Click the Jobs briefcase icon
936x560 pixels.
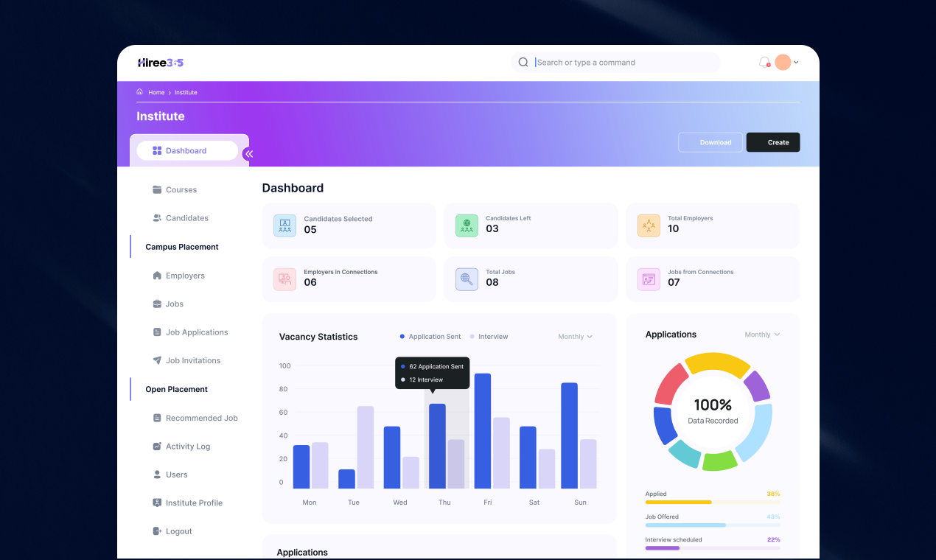(x=157, y=304)
